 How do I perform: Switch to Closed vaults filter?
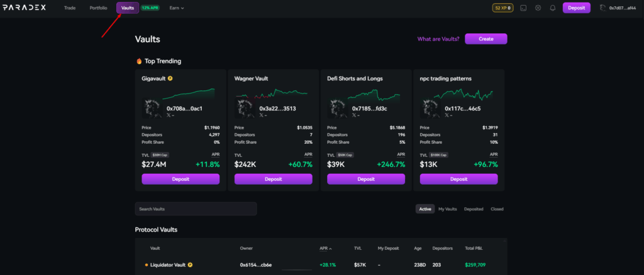[497, 209]
